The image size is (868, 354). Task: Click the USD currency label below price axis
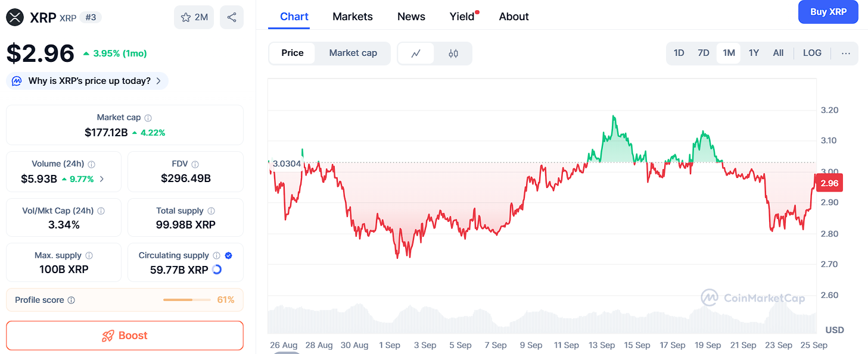point(835,330)
